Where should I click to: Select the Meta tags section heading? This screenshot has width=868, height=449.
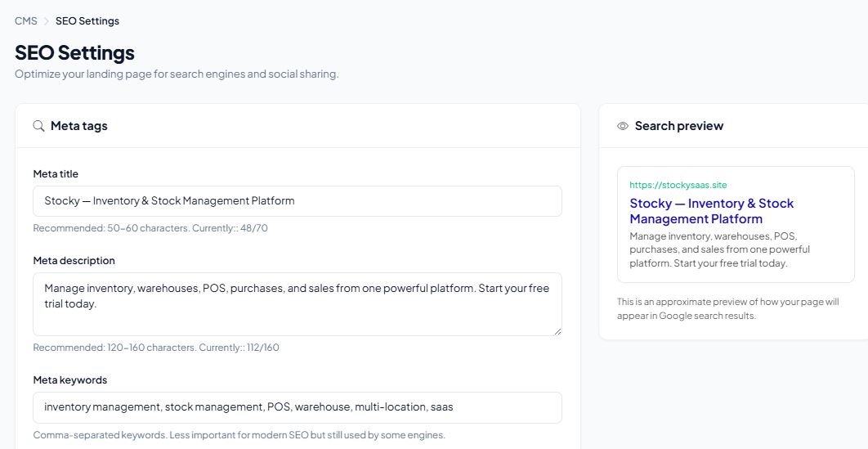pyautogui.click(x=79, y=126)
